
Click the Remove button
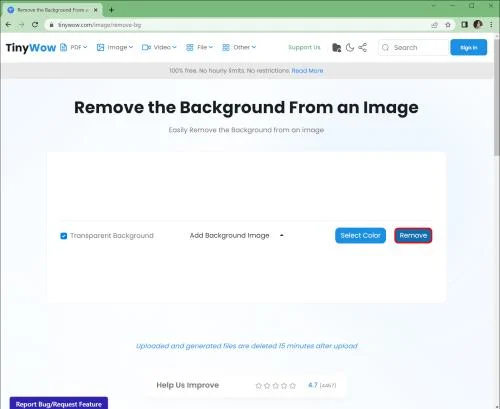pyautogui.click(x=413, y=236)
